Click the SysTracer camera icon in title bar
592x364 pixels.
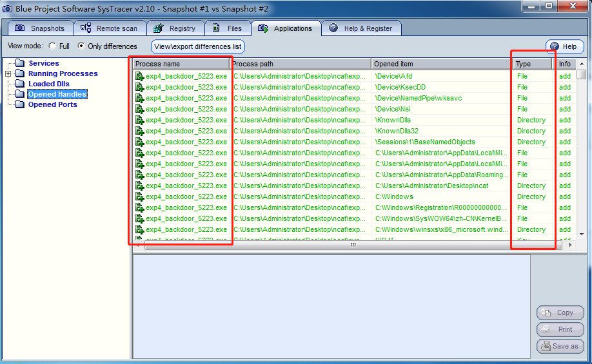(x=7, y=8)
